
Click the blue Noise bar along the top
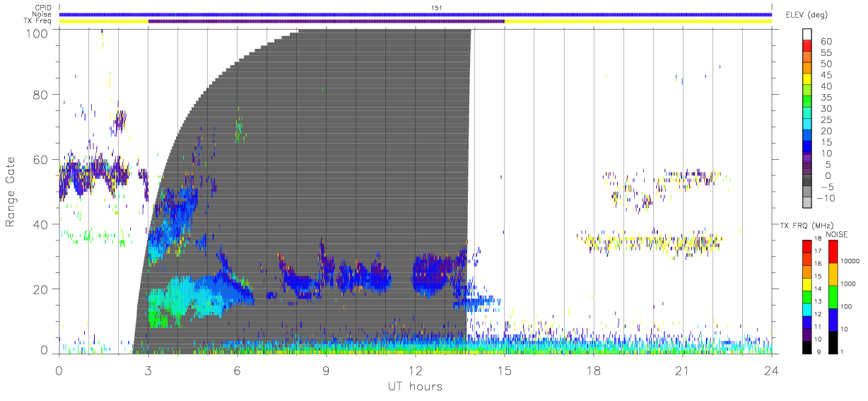[x=416, y=14]
